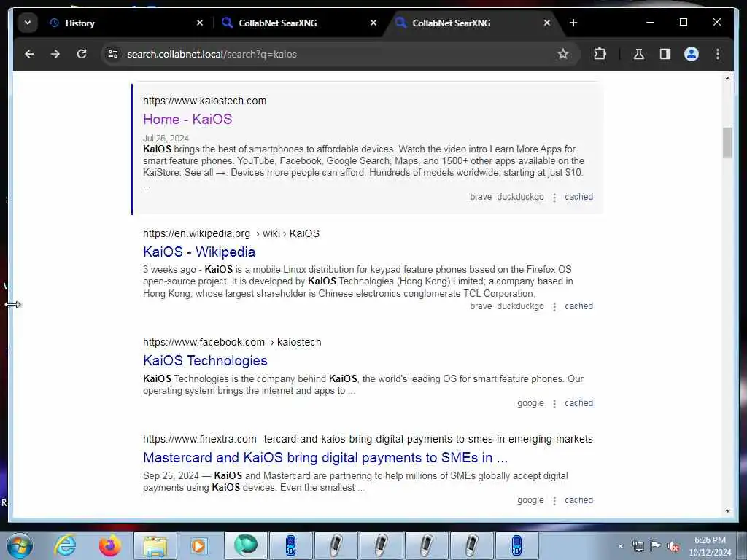Expand options dots on Wikipedia result

(x=554, y=307)
